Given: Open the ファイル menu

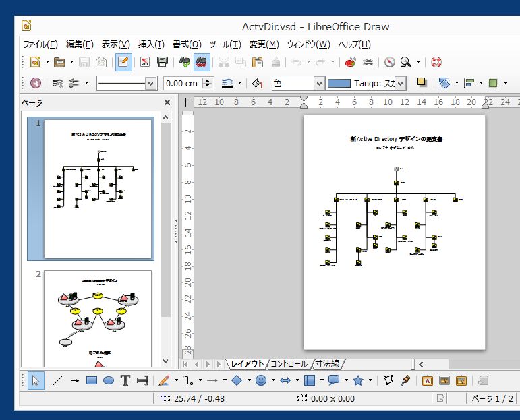Looking at the screenshot, I should pyautogui.click(x=40, y=44).
